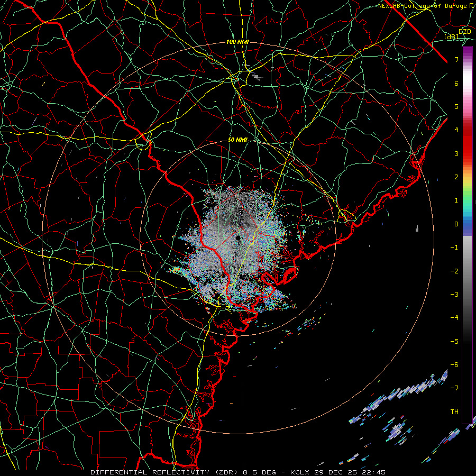The width and height of the screenshot is (476, 476).
Task: Click the -3 value on the scale
Action: 454,295
